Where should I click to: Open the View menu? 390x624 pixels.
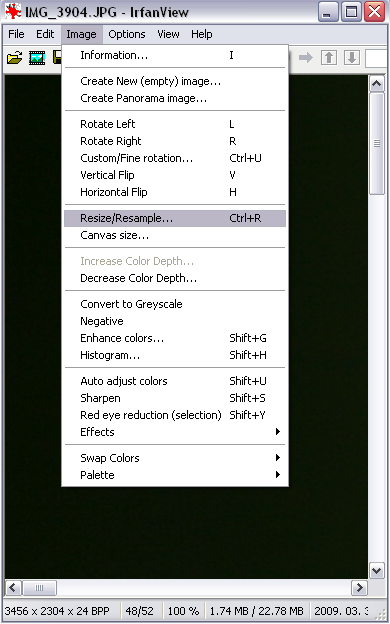[168, 34]
